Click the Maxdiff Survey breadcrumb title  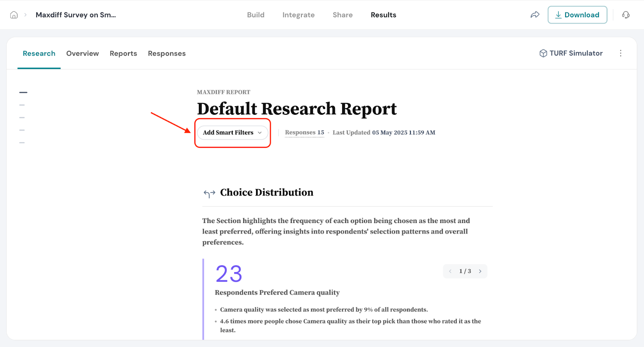click(76, 15)
